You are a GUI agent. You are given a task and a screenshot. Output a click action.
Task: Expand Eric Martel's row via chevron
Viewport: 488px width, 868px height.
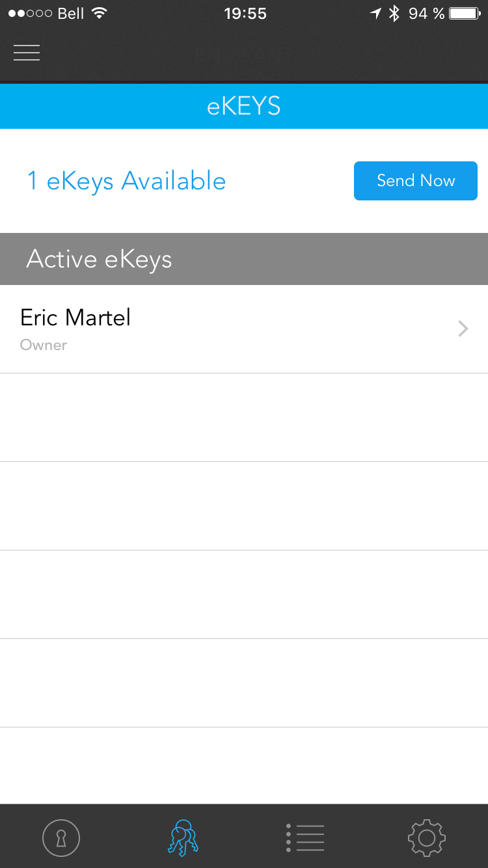pos(463,329)
